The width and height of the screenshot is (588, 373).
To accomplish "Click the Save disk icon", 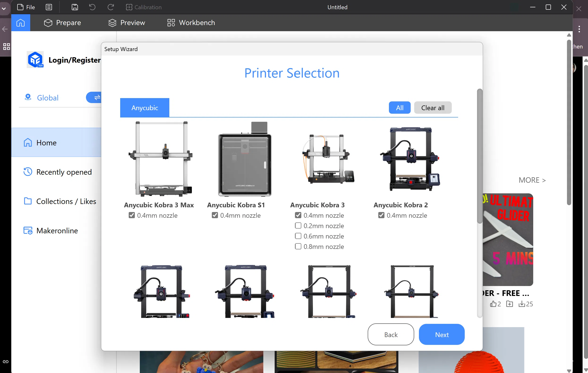I will coord(75,7).
